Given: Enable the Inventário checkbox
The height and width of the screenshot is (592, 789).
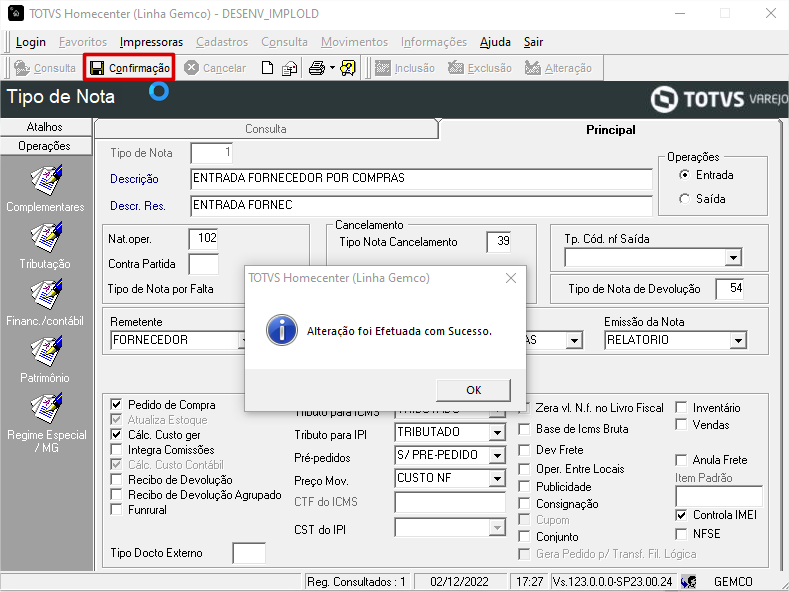Looking at the screenshot, I should pyautogui.click(x=681, y=408).
